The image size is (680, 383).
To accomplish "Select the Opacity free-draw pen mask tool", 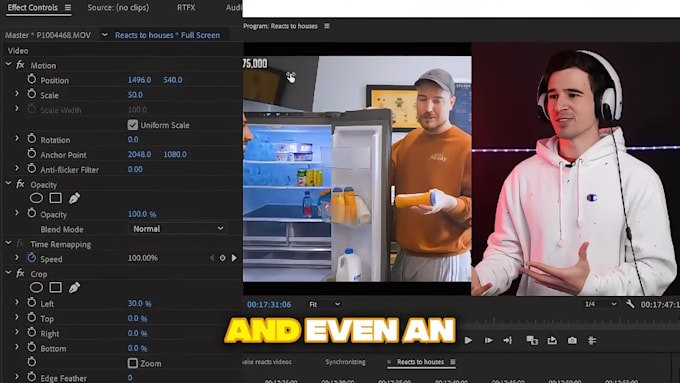I will coord(75,198).
